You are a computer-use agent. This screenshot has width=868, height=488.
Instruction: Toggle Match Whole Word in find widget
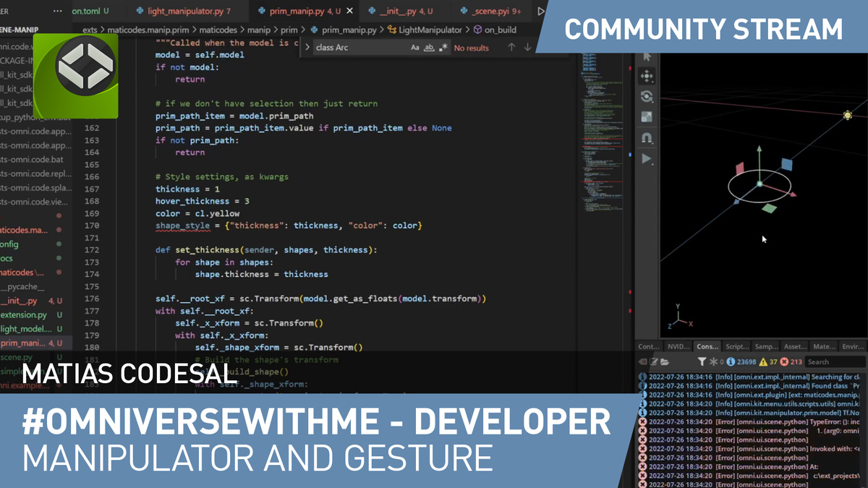click(x=429, y=47)
